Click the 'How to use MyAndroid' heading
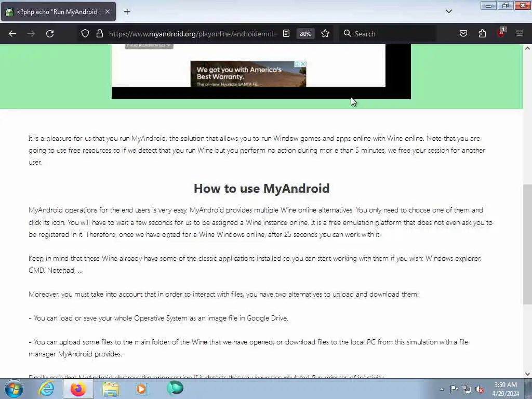 click(x=261, y=188)
